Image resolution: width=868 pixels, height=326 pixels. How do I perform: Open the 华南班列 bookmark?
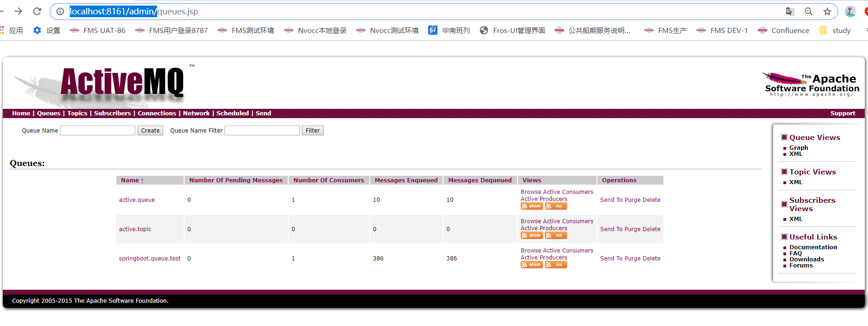[449, 30]
